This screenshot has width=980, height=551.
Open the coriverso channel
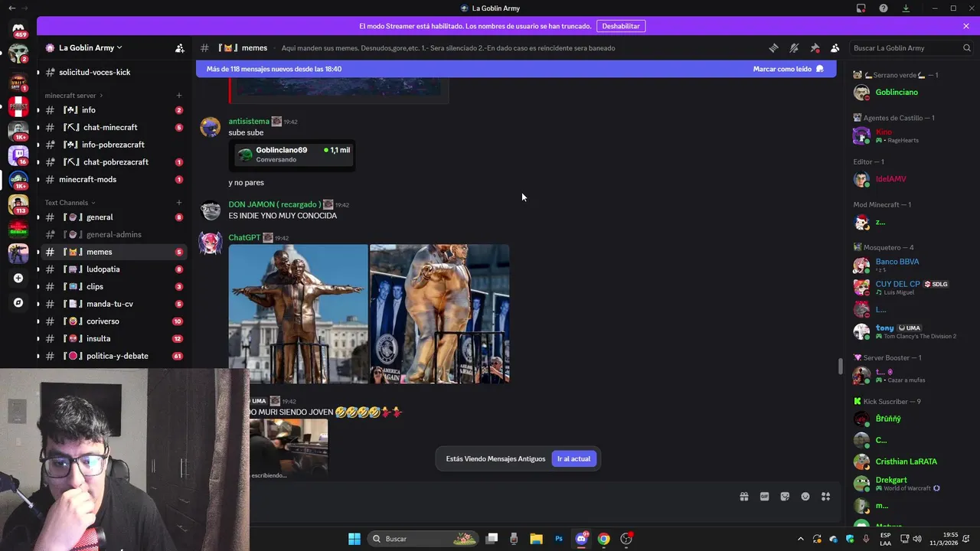113,321
